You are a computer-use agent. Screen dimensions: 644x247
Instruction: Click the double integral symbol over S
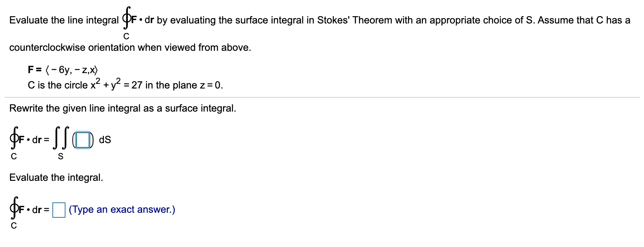[x=62, y=139]
